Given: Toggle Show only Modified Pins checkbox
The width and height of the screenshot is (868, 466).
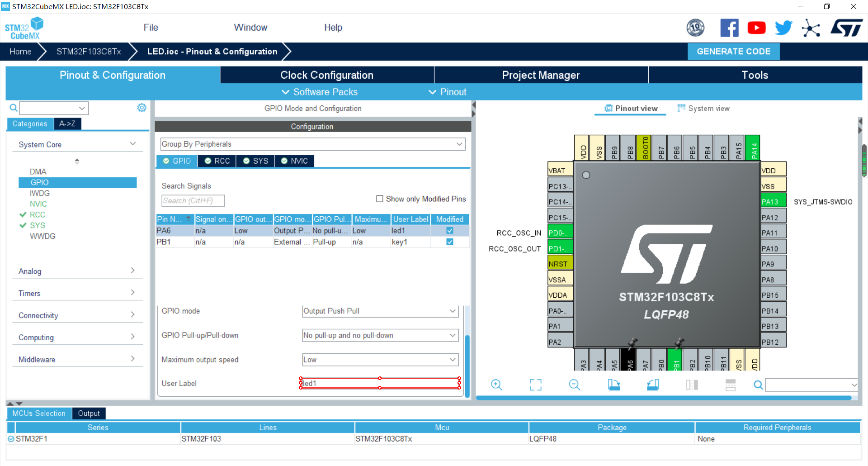Looking at the screenshot, I should click(380, 199).
